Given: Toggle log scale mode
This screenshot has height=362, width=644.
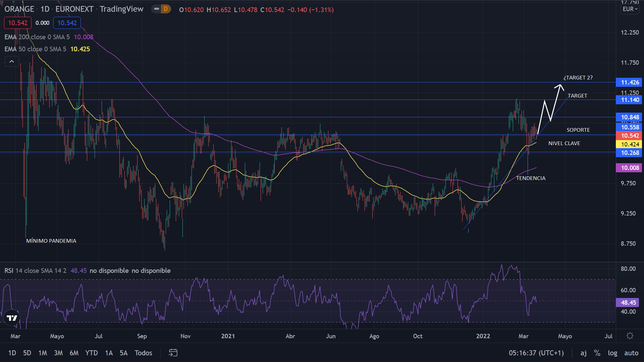Looking at the screenshot, I should [x=612, y=353].
